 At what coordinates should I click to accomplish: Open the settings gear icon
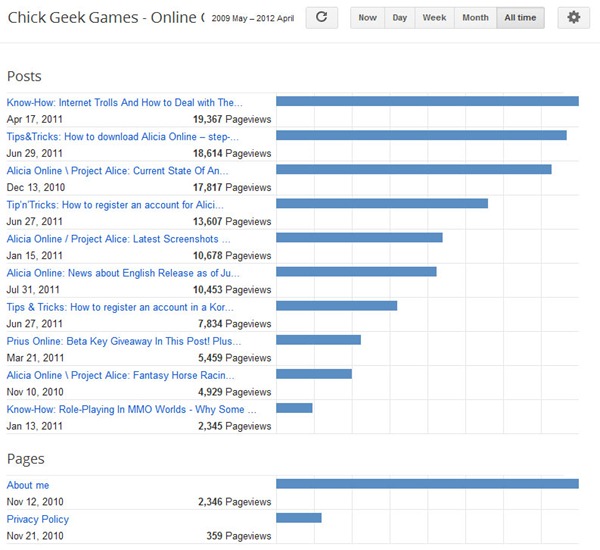(x=573, y=18)
